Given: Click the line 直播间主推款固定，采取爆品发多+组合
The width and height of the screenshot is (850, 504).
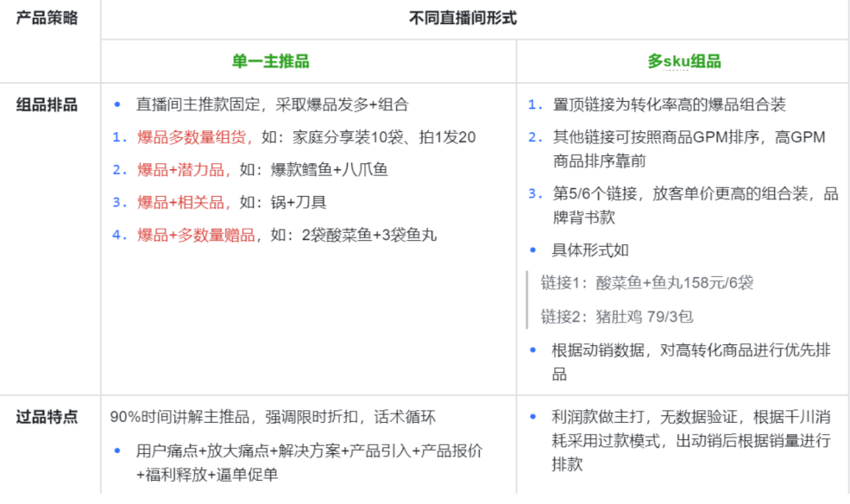Looking at the screenshot, I should 272,104.
